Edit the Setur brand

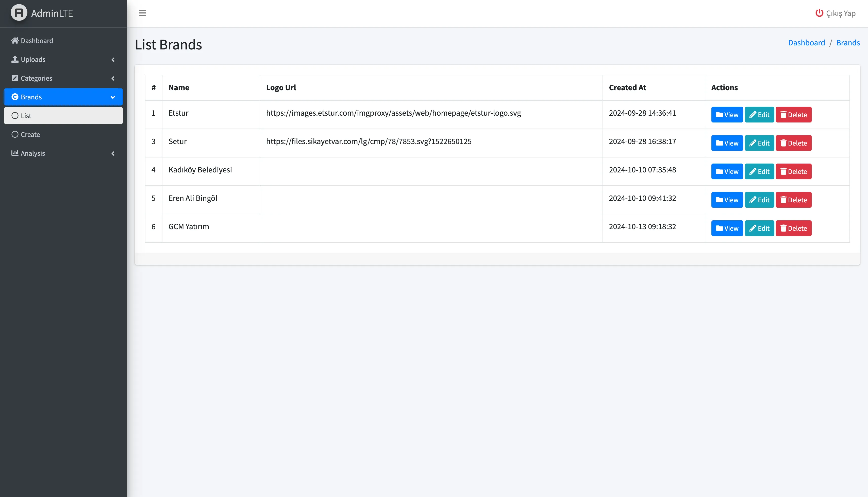click(x=759, y=143)
